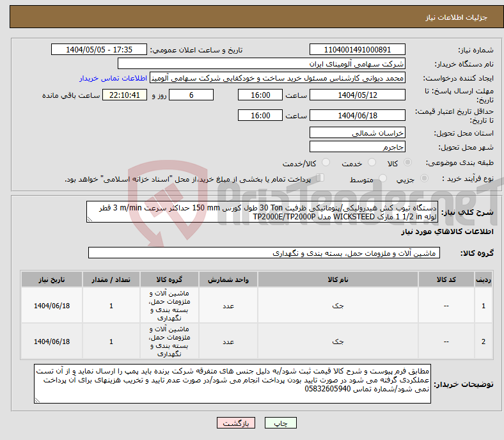This screenshot has height=440, width=504.
Task: Click the تاریخ نیاز column header
Action: coord(52,279)
